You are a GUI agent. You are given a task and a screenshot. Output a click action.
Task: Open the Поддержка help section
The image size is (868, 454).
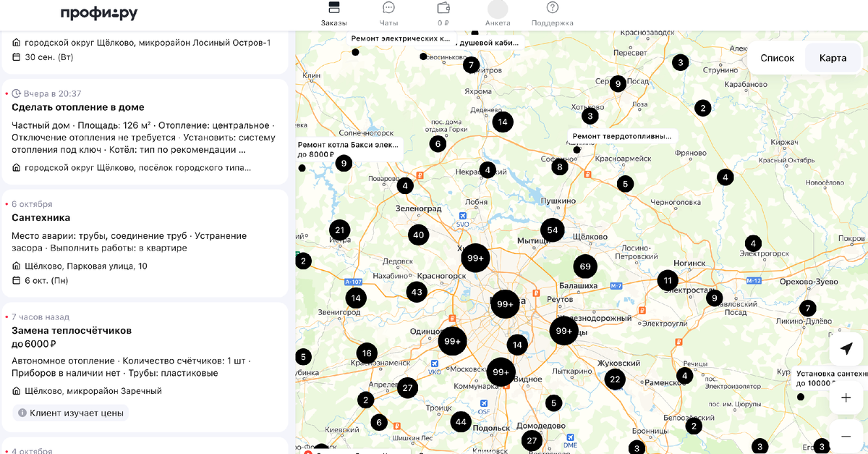click(x=552, y=13)
